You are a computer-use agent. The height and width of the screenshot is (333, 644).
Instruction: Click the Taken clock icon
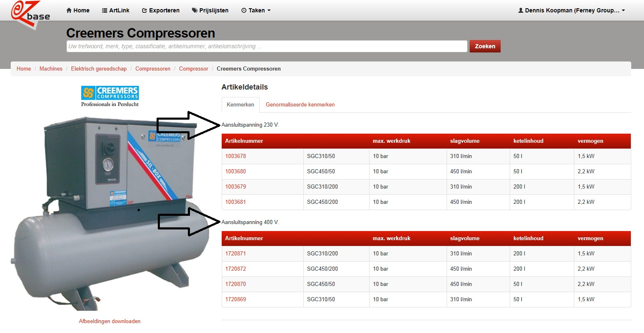244,10
